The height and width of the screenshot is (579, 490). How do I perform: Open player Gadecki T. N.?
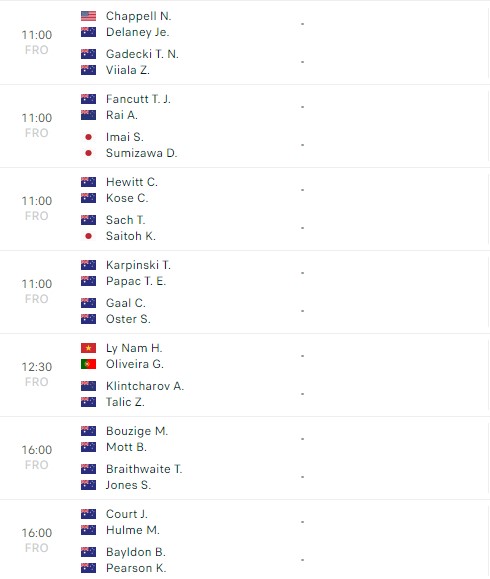click(142, 54)
